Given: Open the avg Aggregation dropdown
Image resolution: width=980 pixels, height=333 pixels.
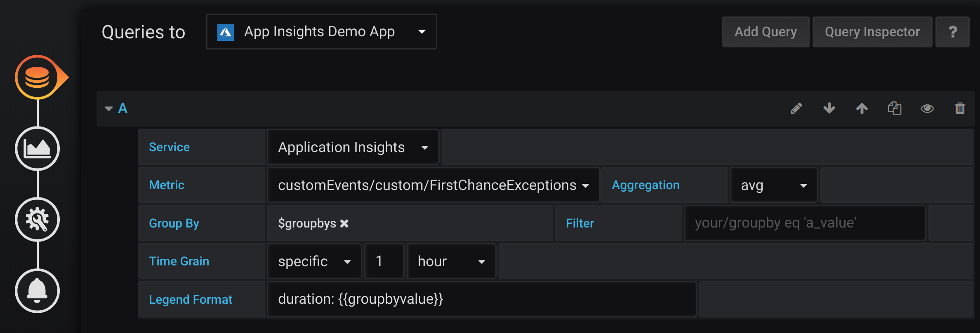Looking at the screenshot, I should point(773,185).
